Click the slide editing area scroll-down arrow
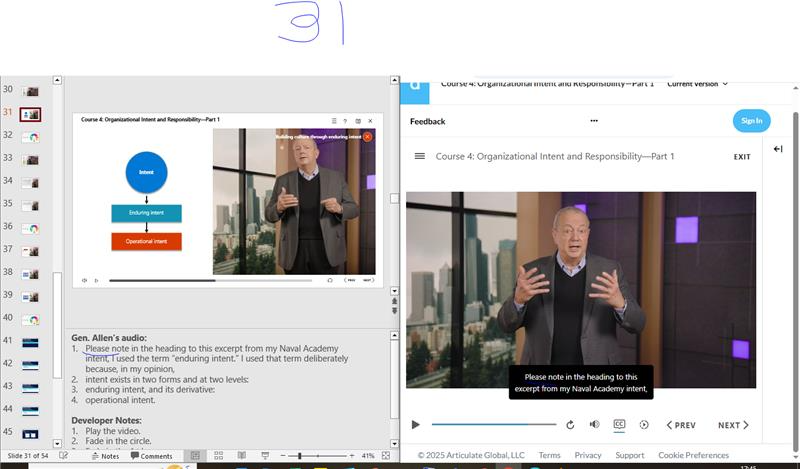The image size is (800, 469). 394,291
